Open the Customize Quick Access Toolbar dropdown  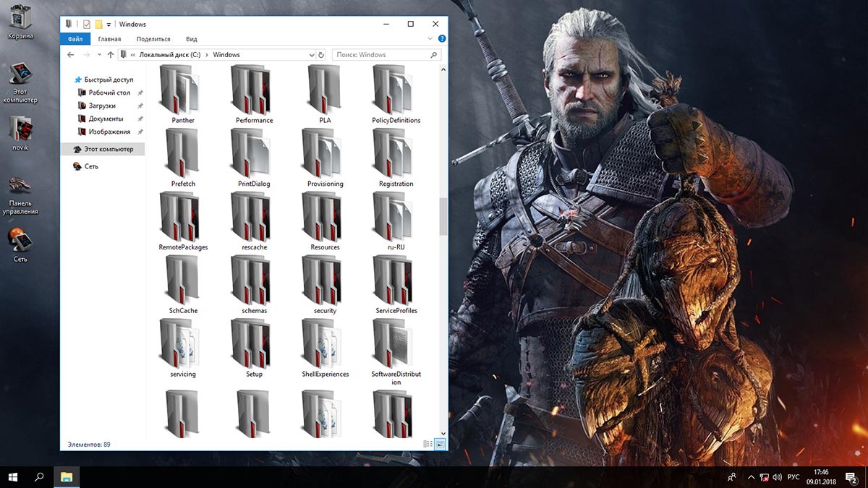[109, 25]
